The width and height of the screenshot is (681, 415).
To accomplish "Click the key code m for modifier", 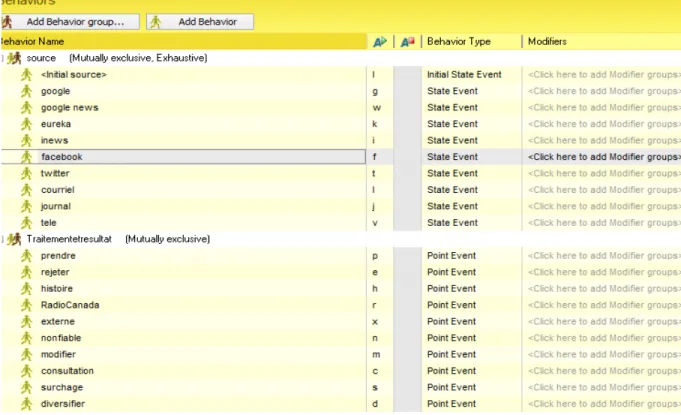I will coord(376,355).
